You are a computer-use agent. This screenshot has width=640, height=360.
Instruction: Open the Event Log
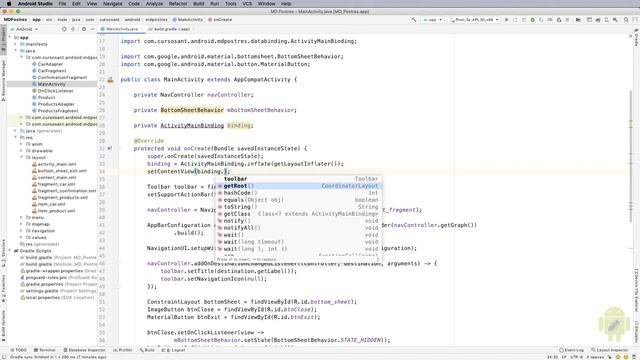tap(571, 350)
